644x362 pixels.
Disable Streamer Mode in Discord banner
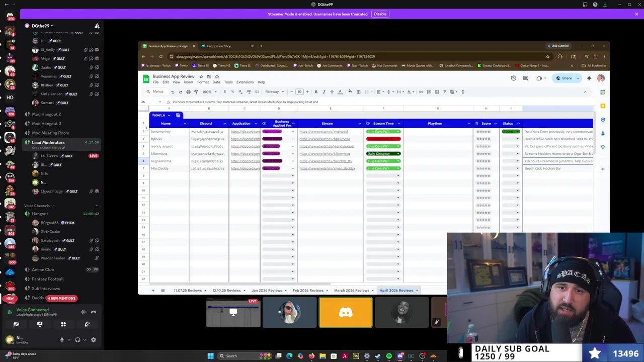click(380, 14)
